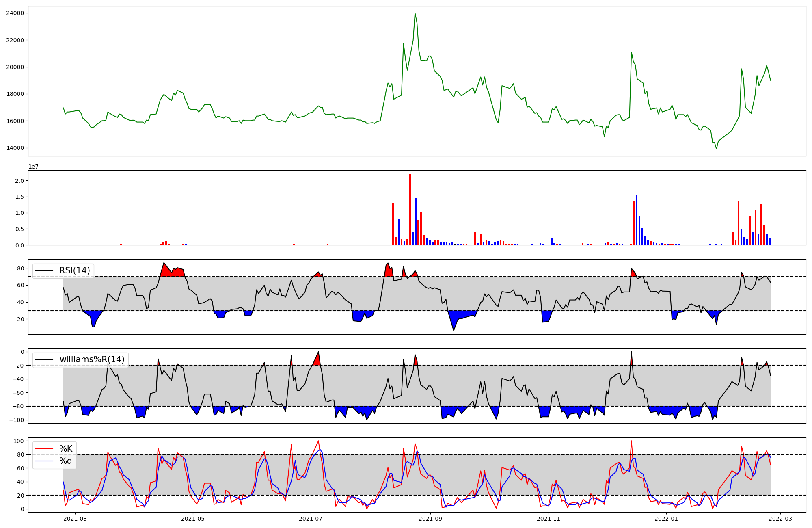Screen dimensions: 812x528
Task: Select the blue %d legend line
Action: [44, 461]
